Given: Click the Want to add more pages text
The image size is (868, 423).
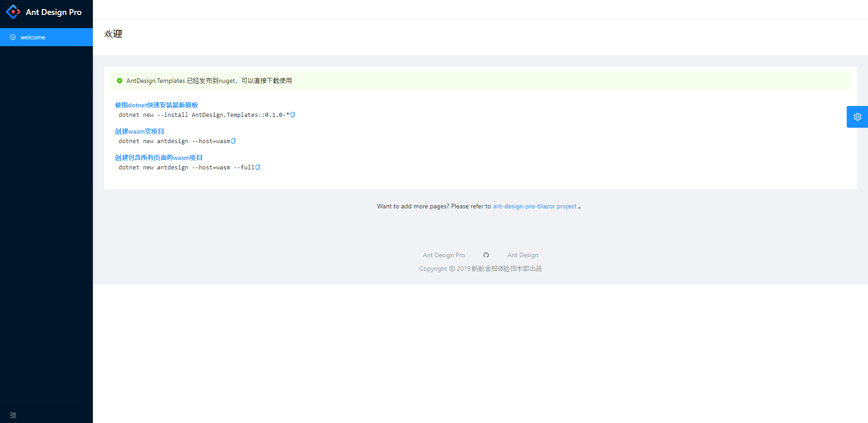Looking at the screenshot, I should [x=434, y=206].
